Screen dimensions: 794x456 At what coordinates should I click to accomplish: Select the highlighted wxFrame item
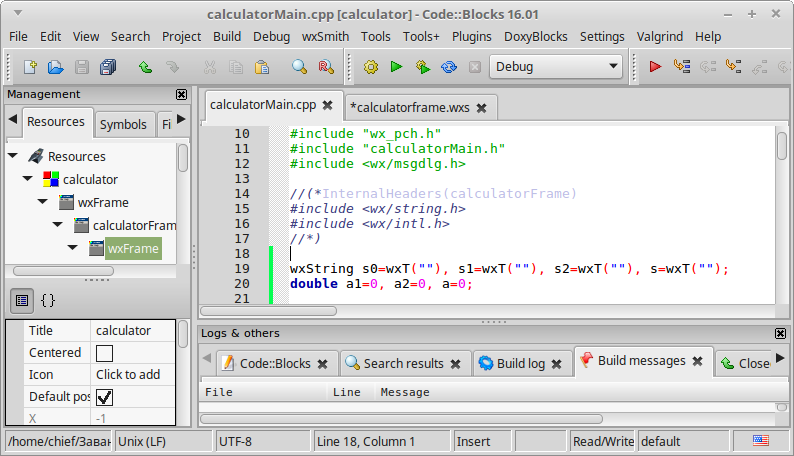(x=133, y=248)
